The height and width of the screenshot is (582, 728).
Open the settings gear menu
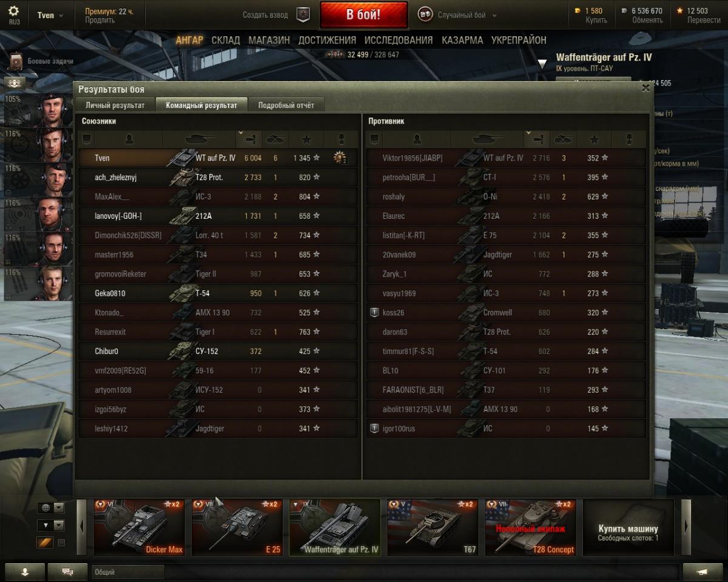13,15
